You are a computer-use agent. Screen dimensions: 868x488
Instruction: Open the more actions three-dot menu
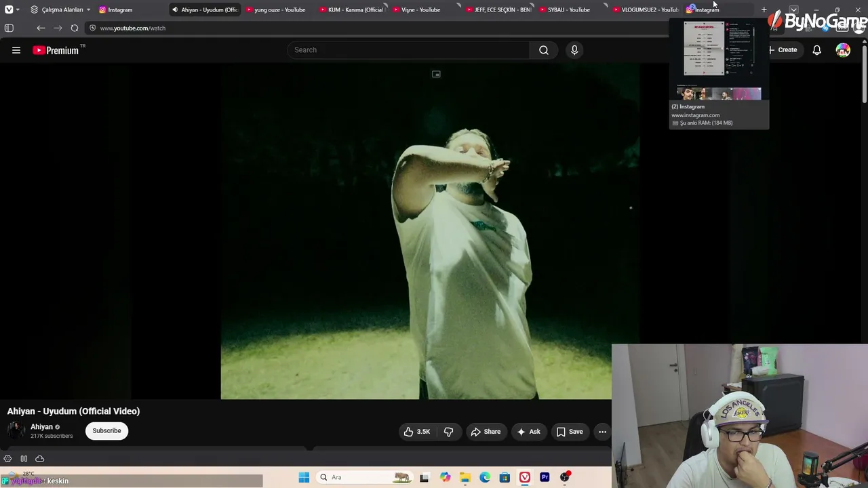[602, 432]
